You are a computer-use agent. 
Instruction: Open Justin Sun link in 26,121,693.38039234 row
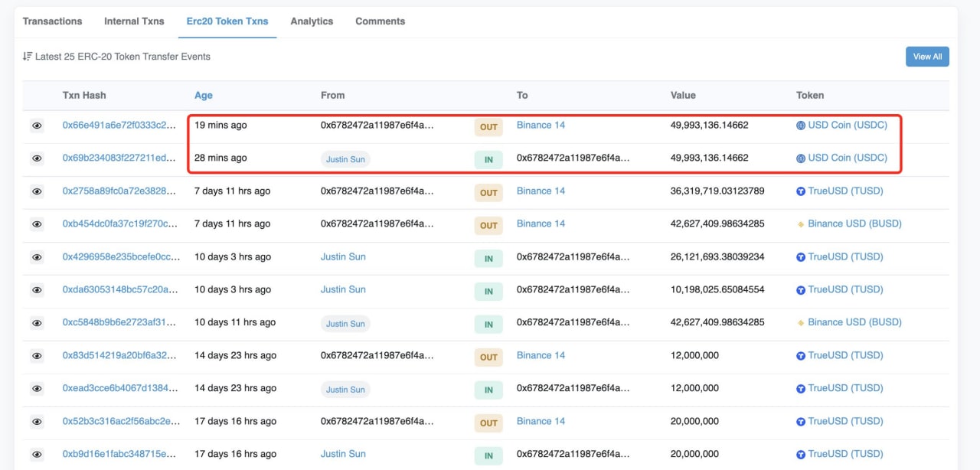pyautogui.click(x=343, y=256)
